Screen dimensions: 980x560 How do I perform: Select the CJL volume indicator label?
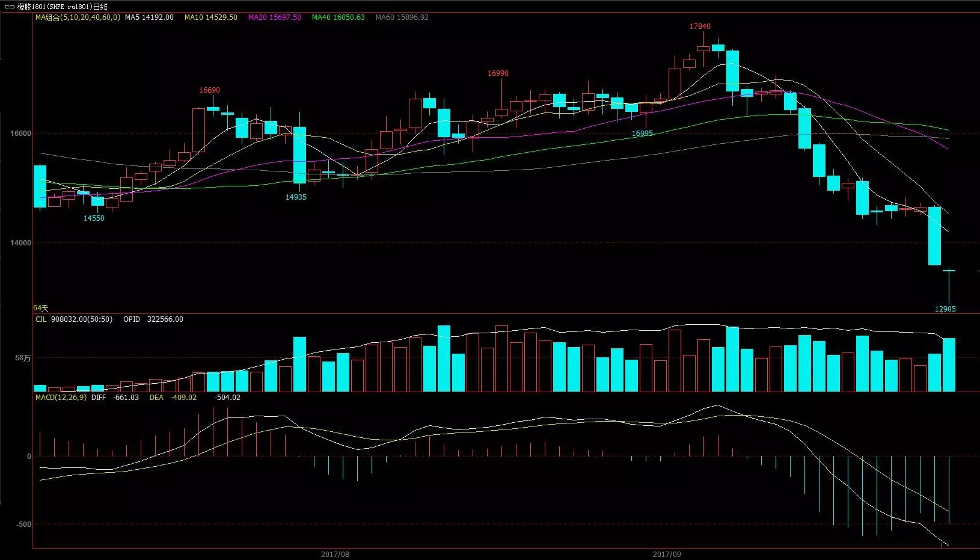pyautogui.click(x=41, y=319)
